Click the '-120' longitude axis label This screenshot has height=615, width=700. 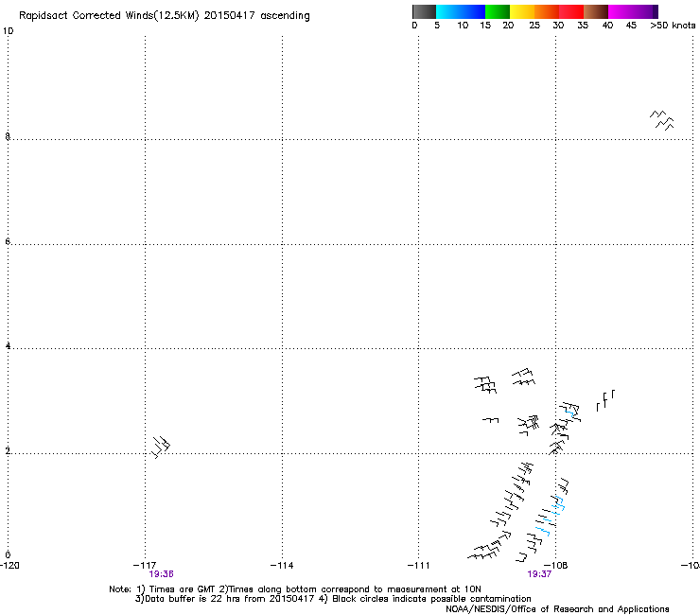coord(9,566)
